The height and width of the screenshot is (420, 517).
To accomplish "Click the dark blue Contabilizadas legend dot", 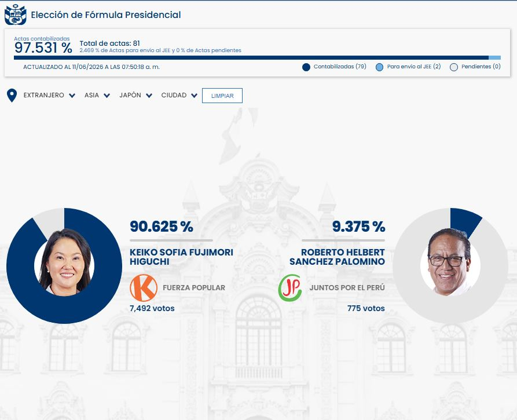I will pyautogui.click(x=306, y=67).
